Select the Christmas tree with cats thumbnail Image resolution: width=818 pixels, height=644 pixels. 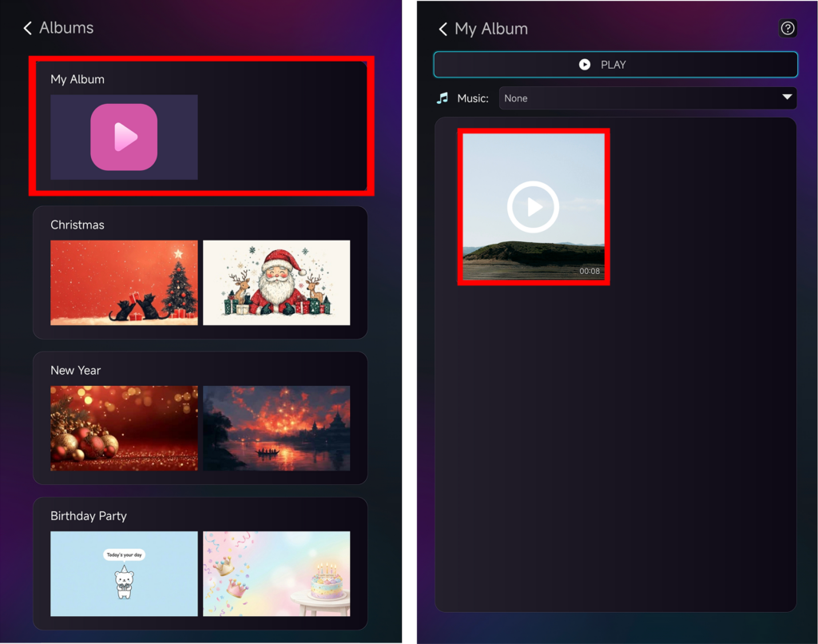click(x=124, y=283)
